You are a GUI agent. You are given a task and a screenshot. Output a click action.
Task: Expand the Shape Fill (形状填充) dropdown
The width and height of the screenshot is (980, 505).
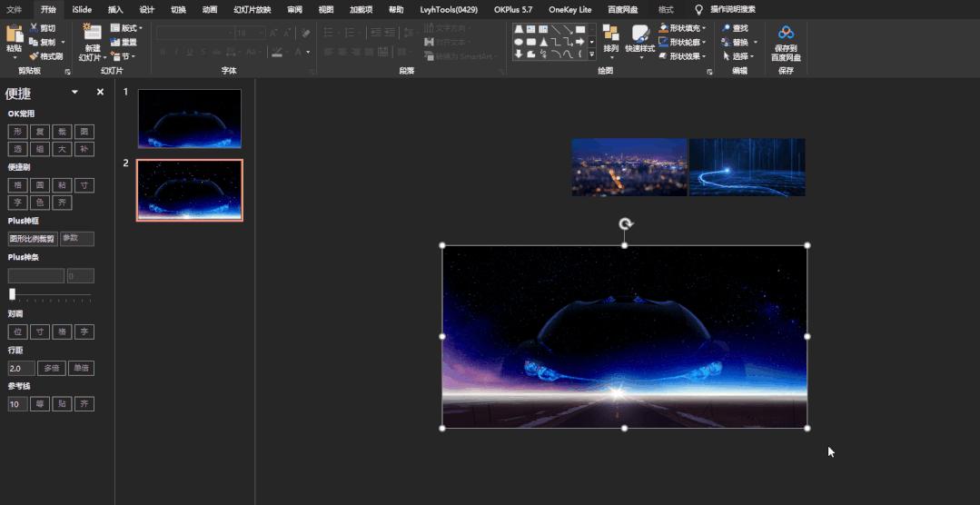(704, 28)
